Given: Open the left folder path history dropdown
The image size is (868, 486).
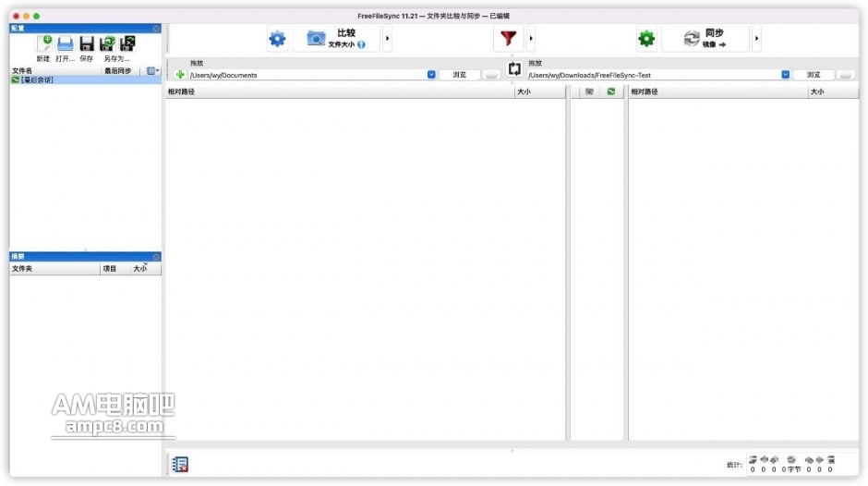Looking at the screenshot, I should point(431,75).
